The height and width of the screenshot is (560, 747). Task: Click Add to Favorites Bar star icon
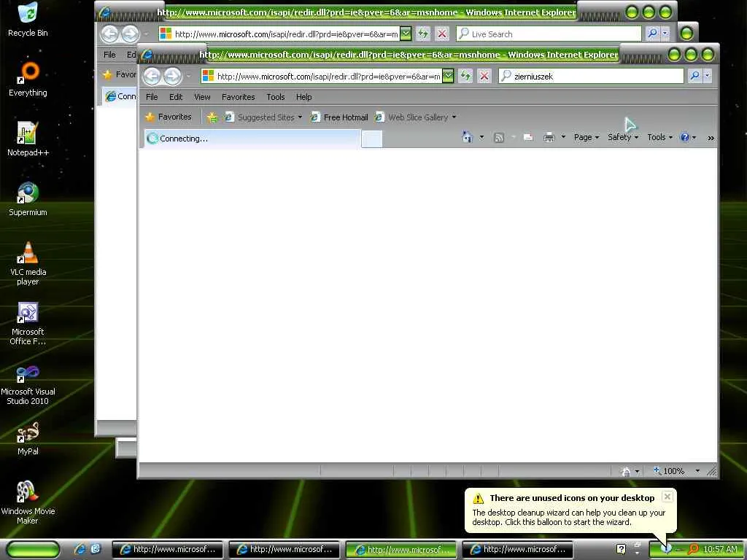212,117
